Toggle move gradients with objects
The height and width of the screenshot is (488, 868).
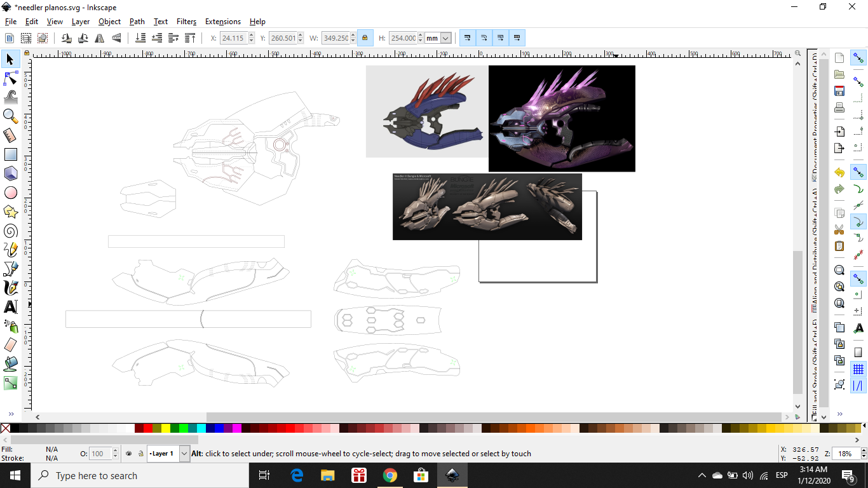click(x=501, y=38)
